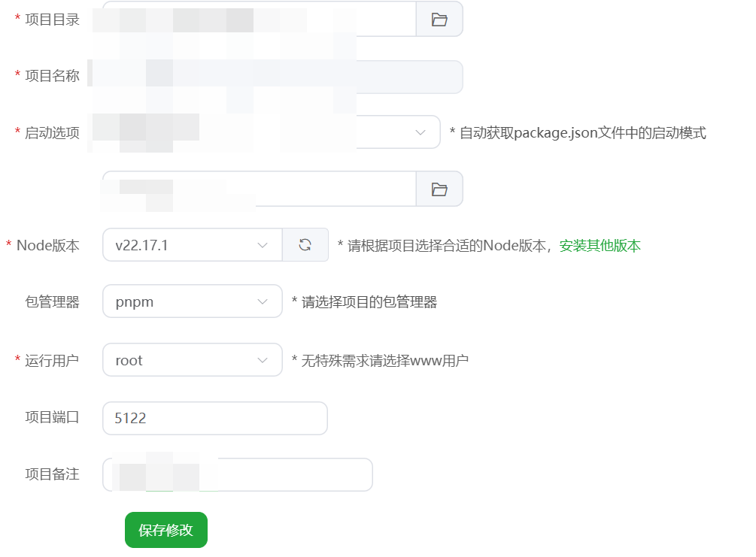Open folder browser for 项目目录

(x=439, y=20)
